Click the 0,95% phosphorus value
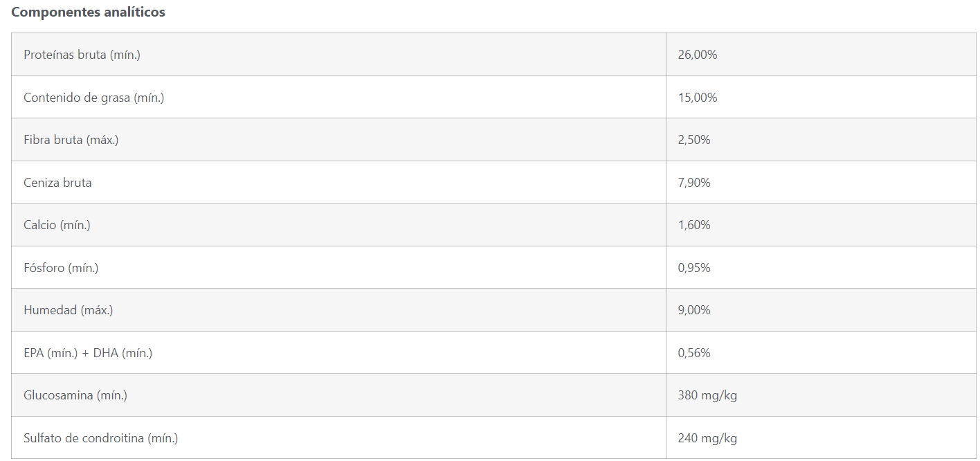This screenshot has height=461, width=980. point(694,268)
